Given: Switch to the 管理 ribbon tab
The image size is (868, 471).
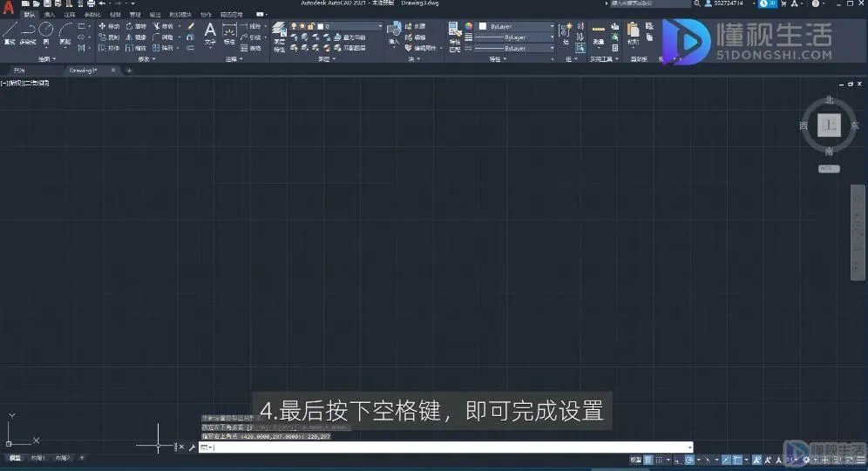Looking at the screenshot, I should point(135,15).
